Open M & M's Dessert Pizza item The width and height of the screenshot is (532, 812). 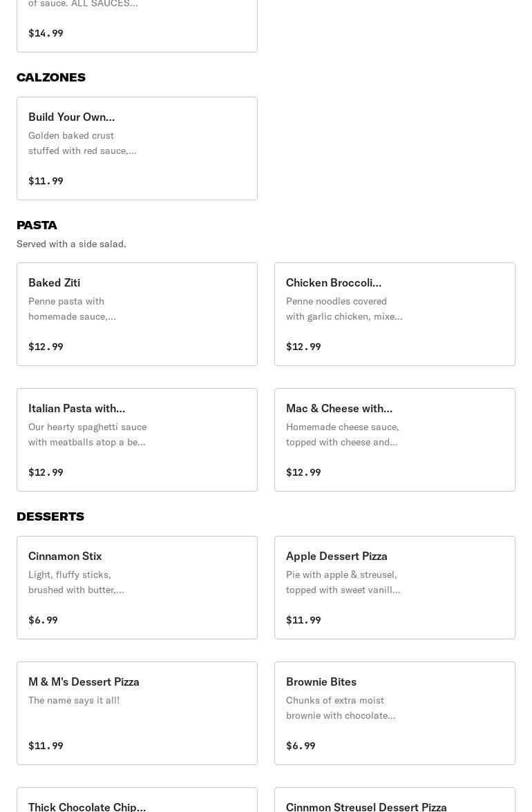137,713
